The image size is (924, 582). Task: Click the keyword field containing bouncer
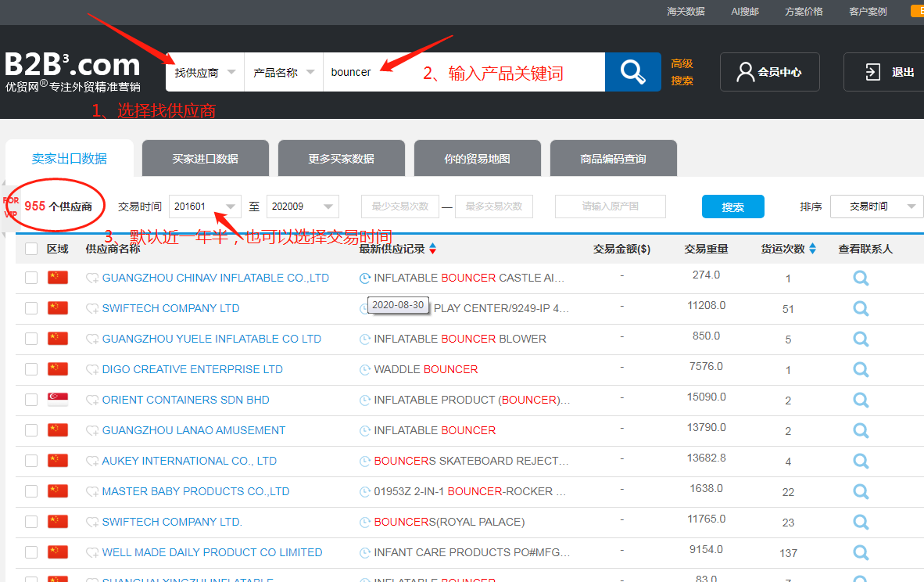point(464,72)
